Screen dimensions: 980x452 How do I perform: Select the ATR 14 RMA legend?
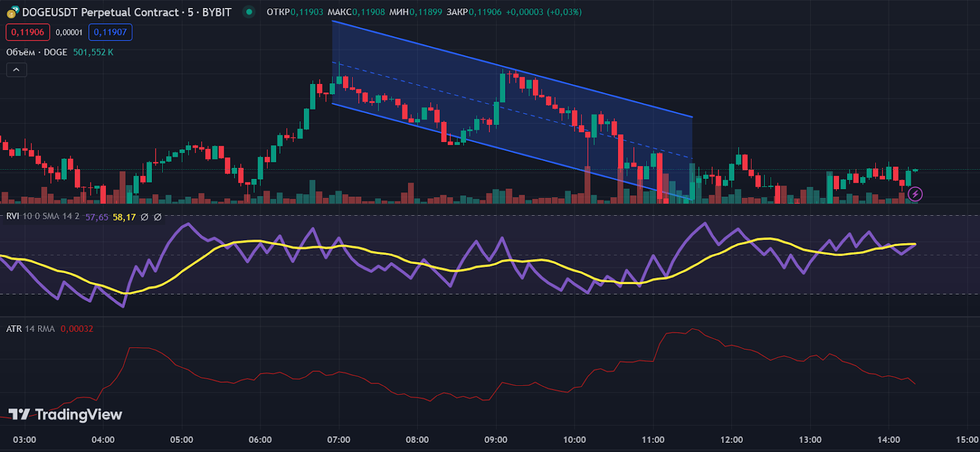(x=31, y=329)
